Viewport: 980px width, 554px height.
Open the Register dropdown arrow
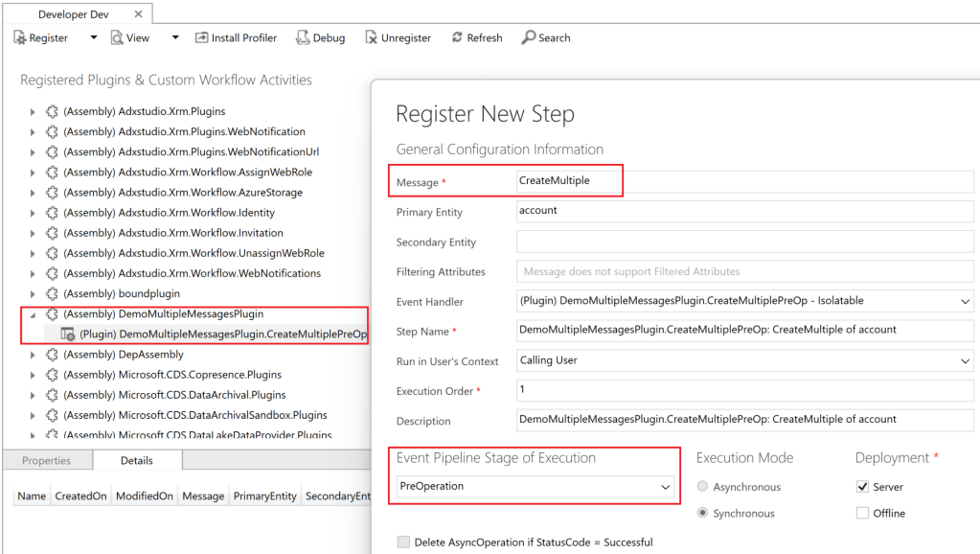[94, 38]
